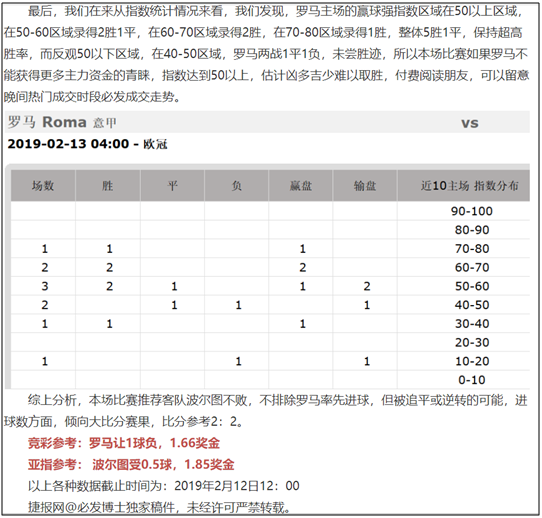542x518 pixels.
Task: Click the 意甲 league label
Action: point(105,123)
